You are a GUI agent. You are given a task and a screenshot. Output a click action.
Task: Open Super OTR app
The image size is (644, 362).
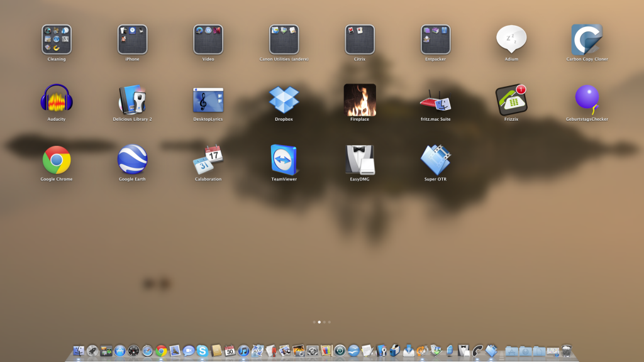(435, 160)
